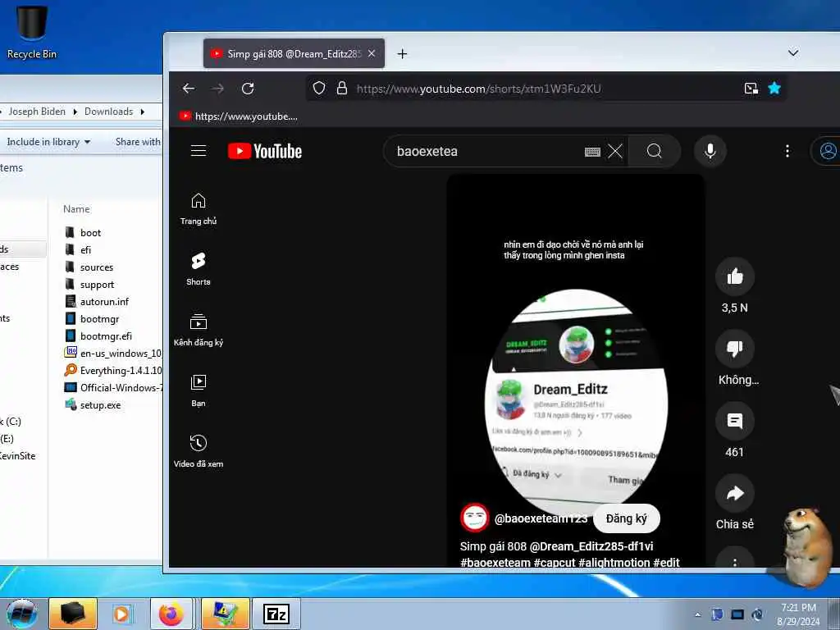Open the Recycle Bin on desktop

pyautogui.click(x=32, y=31)
